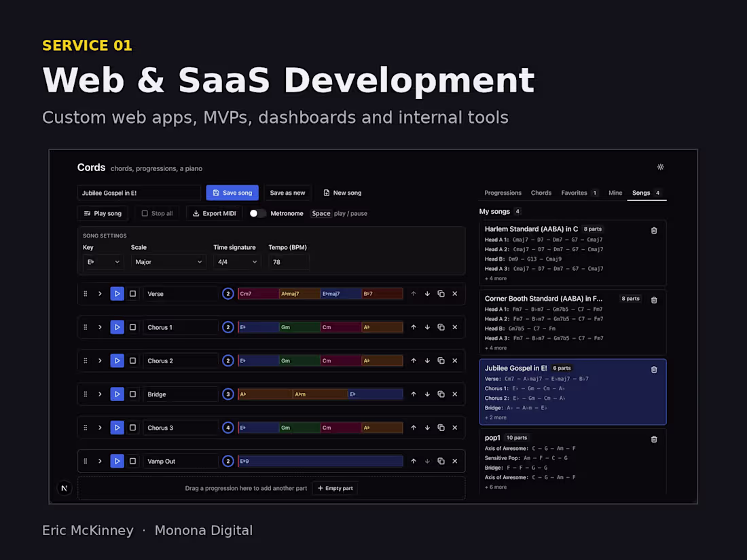This screenshot has width=747, height=560.
Task: Create a New song
Action: click(342, 193)
